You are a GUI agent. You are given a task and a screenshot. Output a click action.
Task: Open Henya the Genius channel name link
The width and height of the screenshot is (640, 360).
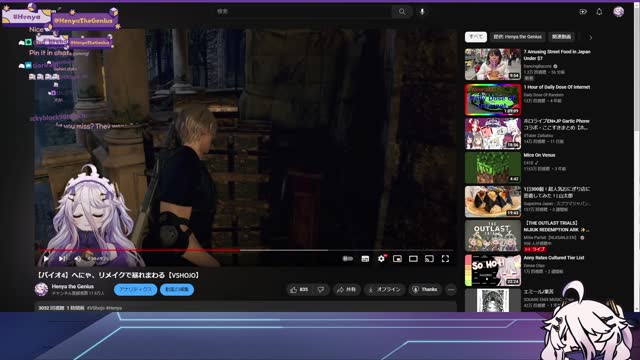(x=73, y=287)
